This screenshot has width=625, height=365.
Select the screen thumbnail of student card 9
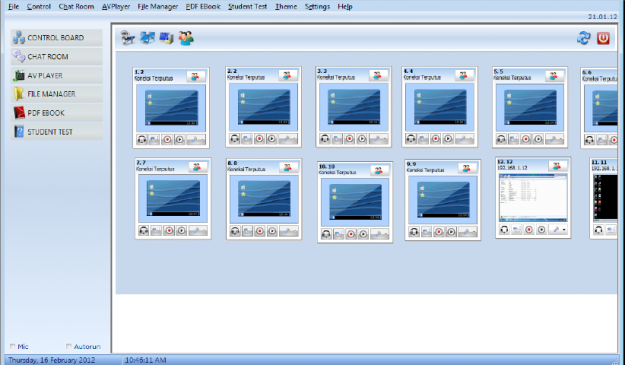click(x=443, y=200)
